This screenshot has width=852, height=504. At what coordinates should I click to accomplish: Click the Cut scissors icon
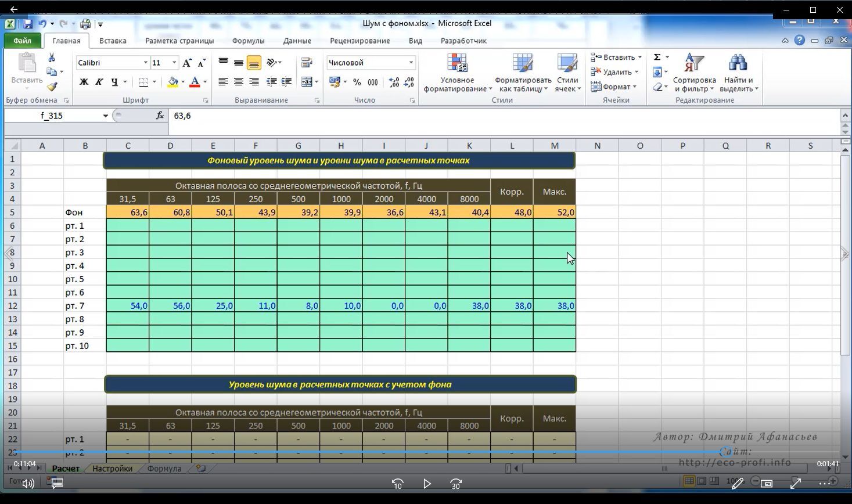coord(52,57)
